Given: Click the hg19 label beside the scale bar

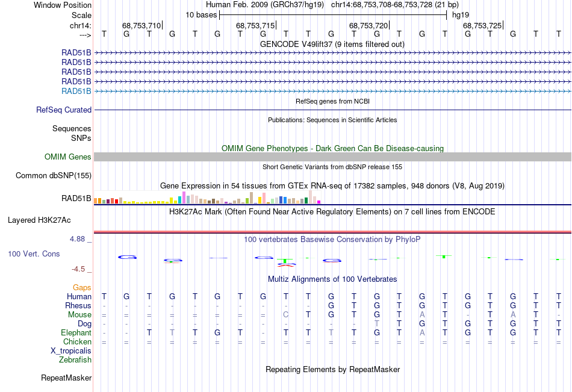Looking at the screenshot, I should pyautogui.click(x=461, y=15).
